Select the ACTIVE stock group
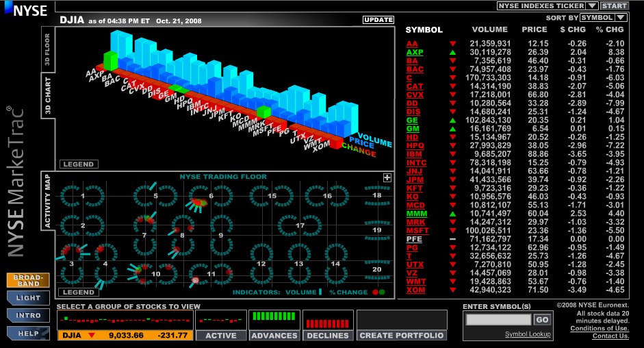The image size is (644, 348). point(221,335)
